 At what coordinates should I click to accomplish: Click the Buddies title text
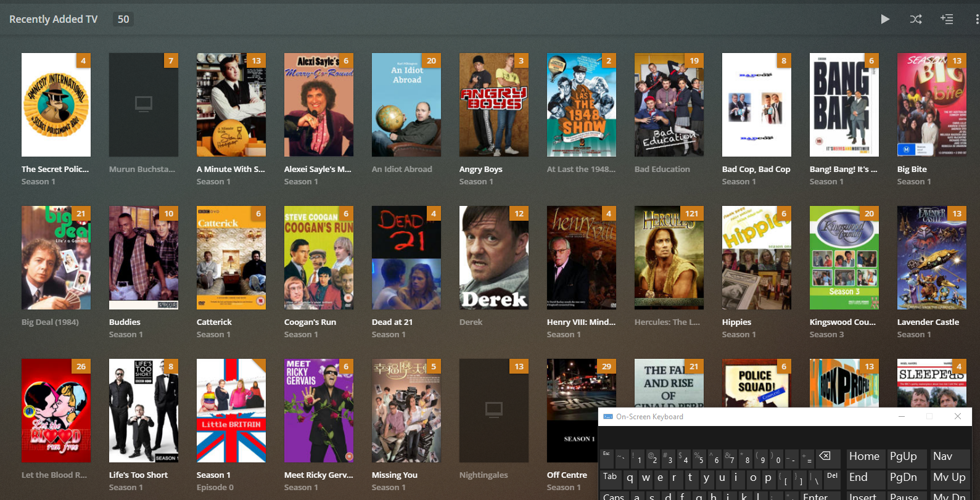[125, 322]
